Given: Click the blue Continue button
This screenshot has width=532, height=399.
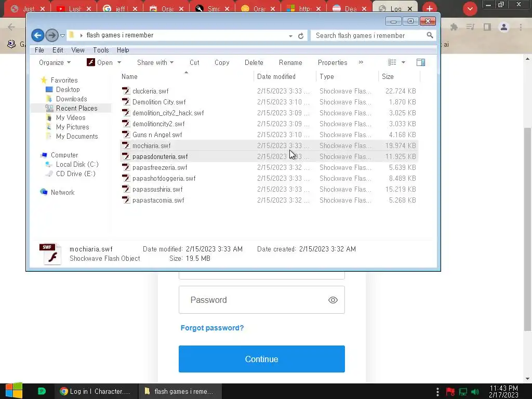Looking at the screenshot, I should [262, 359].
